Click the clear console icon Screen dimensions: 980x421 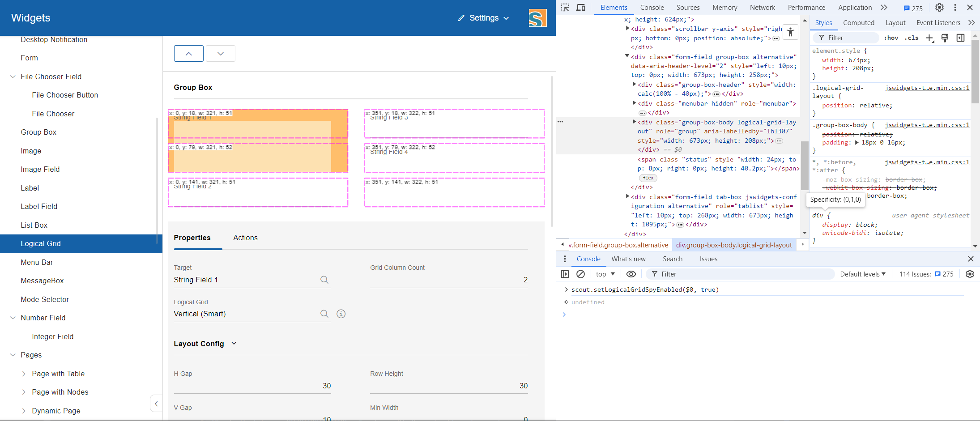[x=580, y=274]
